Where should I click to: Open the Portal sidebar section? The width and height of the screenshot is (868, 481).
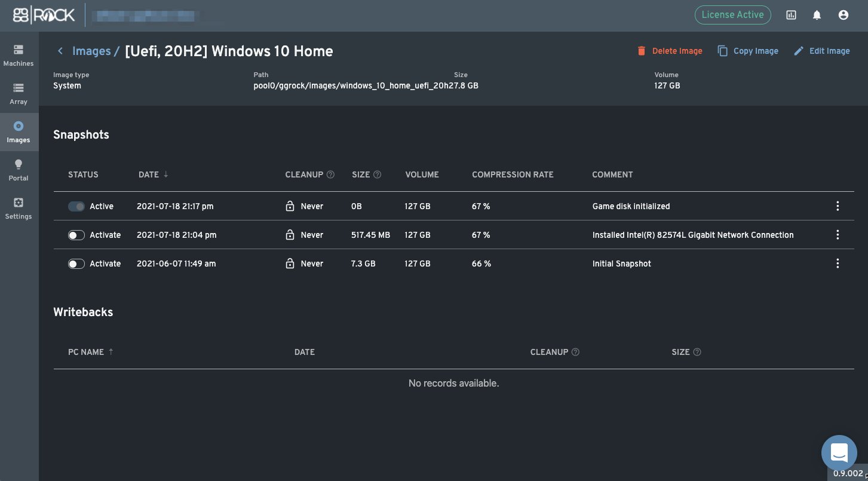tap(19, 171)
